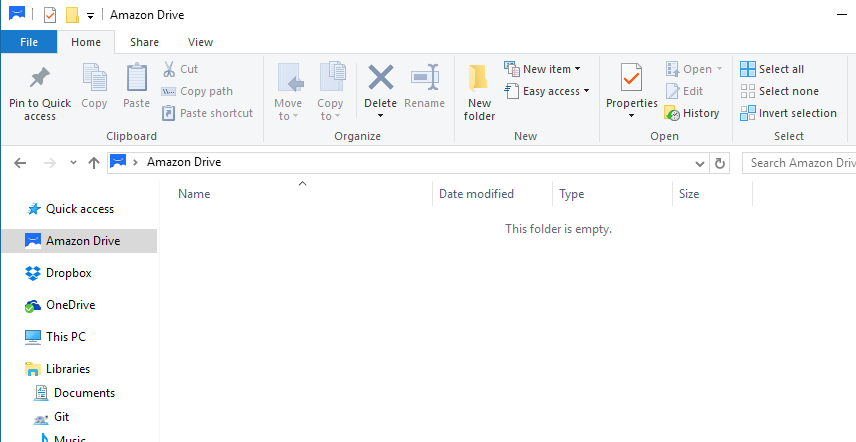Click the Paste clipboard icon
This screenshot has height=442, width=856.
136,77
